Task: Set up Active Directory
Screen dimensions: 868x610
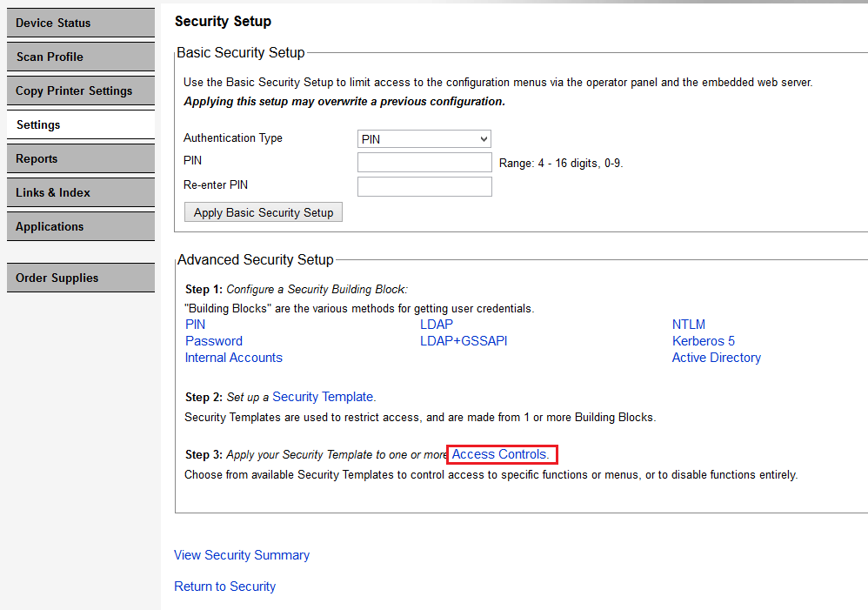Action: coord(716,357)
